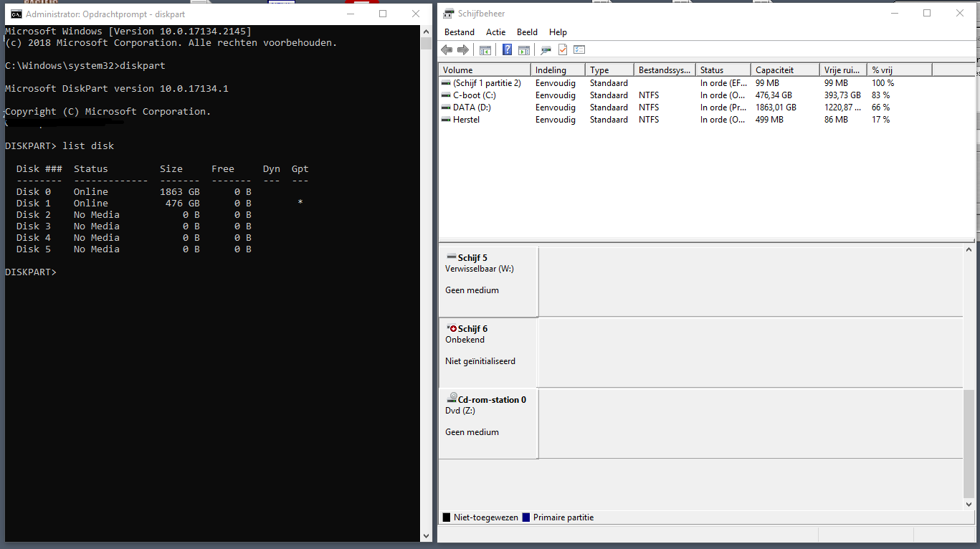980x549 pixels.
Task: Select the DATA (D:) volume row
Action: pos(472,108)
